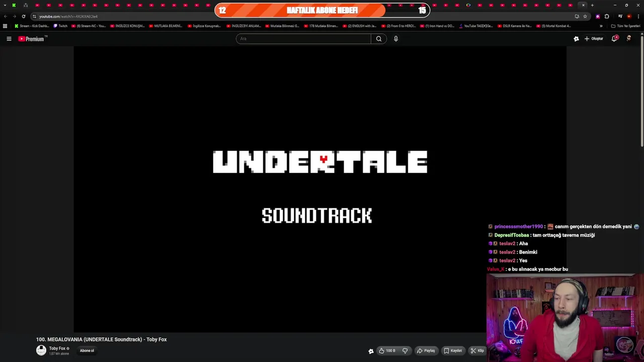Open site info icon in address bar

34,16
